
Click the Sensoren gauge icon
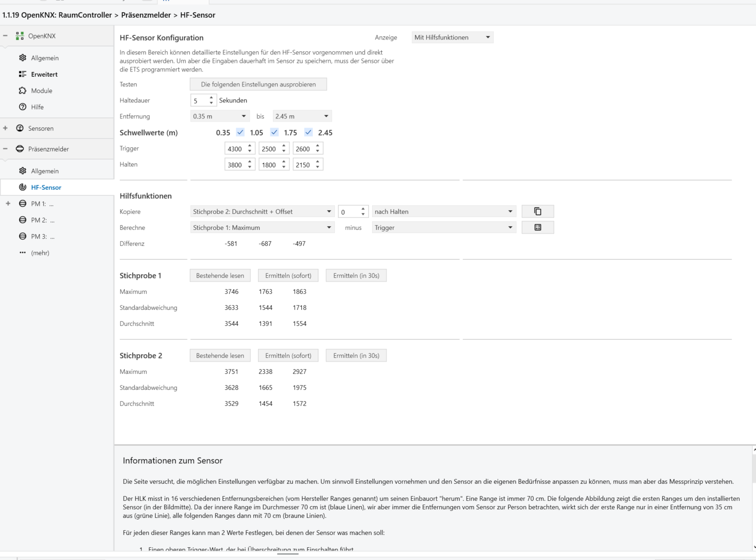[x=20, y=129]
